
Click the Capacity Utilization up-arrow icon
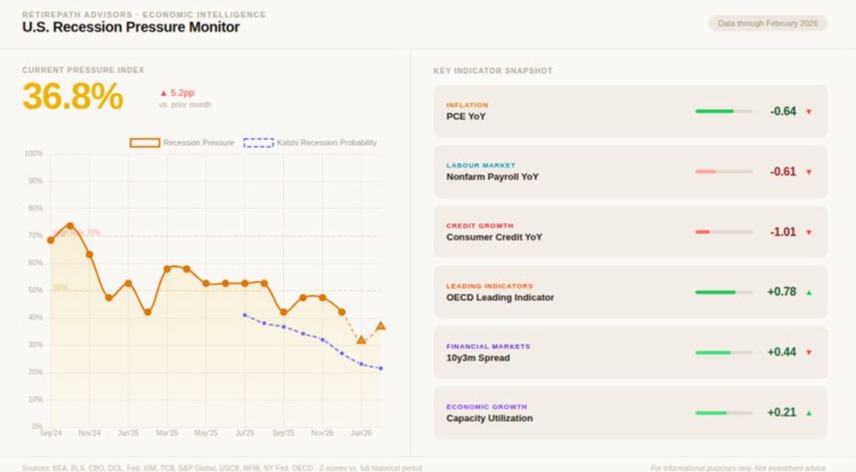coord(809,412)
